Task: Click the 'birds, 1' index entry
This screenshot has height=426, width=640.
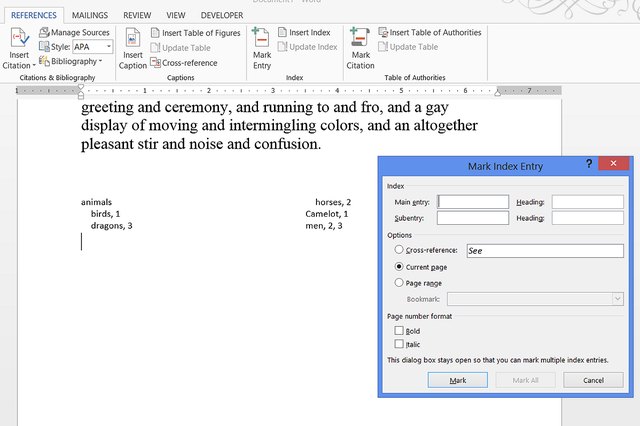Action: [105, 214]
